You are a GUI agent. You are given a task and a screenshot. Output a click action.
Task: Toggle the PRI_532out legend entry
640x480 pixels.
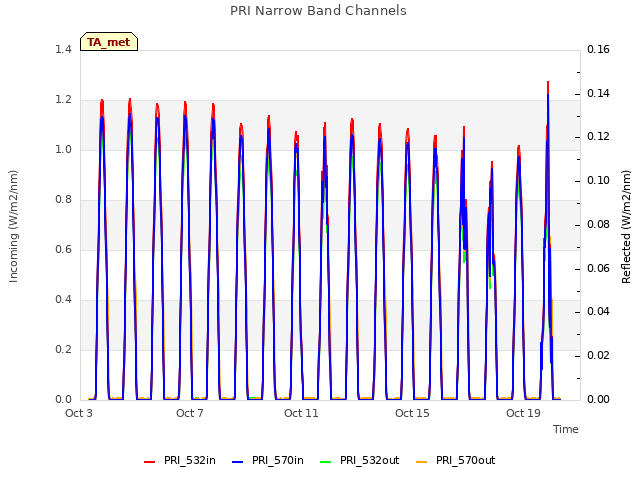360,460
